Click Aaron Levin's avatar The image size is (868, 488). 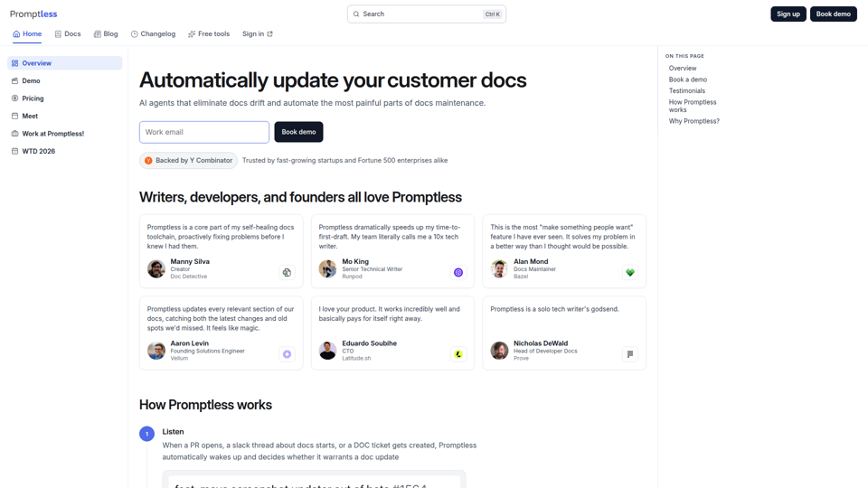coord(156,351)
